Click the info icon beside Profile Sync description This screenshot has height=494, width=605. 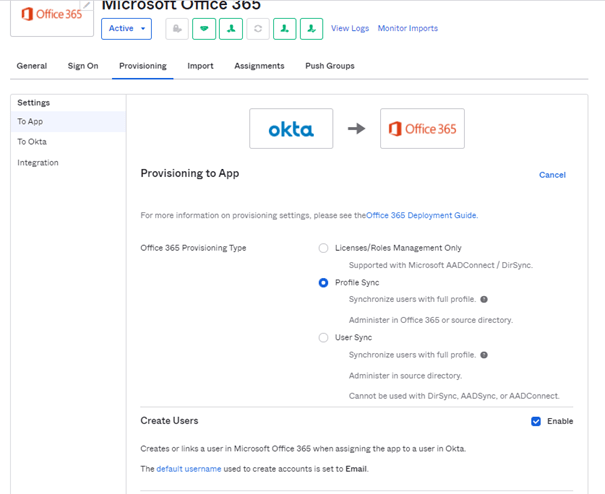(x=484, y=299)
